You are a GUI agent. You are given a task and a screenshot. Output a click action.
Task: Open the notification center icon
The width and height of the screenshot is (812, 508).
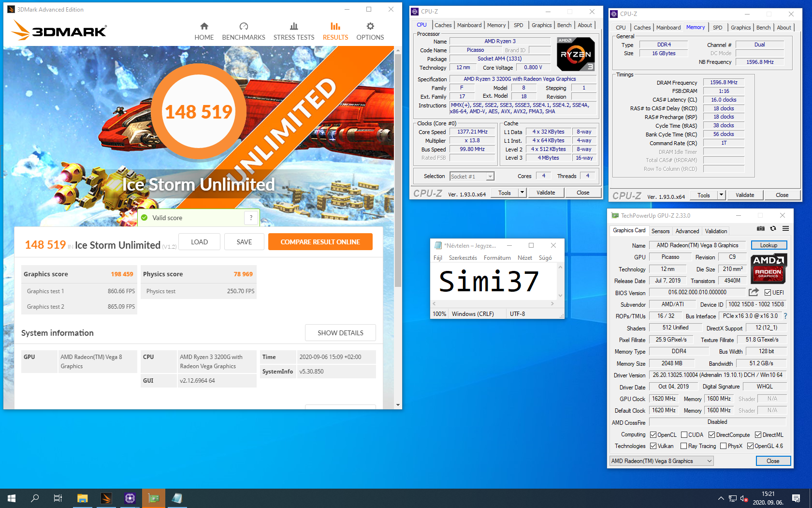[796, 498]
